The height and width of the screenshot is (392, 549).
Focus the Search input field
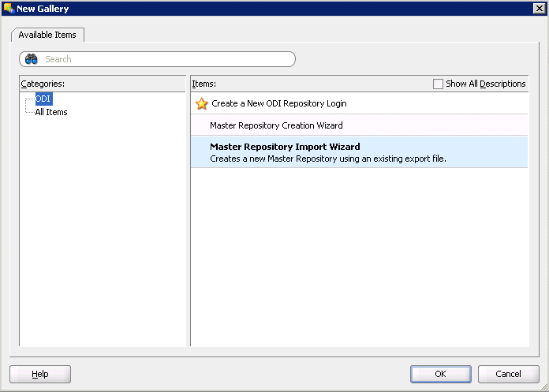pos(157,59)
